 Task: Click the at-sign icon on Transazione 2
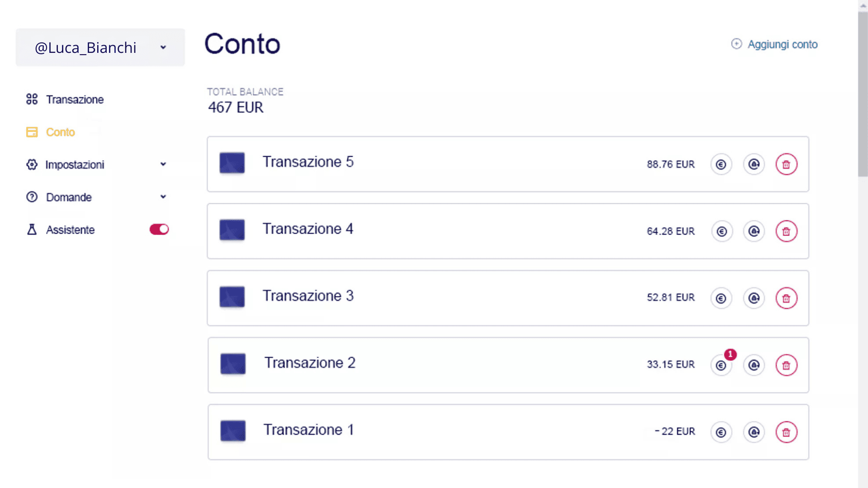click(754, 365)
